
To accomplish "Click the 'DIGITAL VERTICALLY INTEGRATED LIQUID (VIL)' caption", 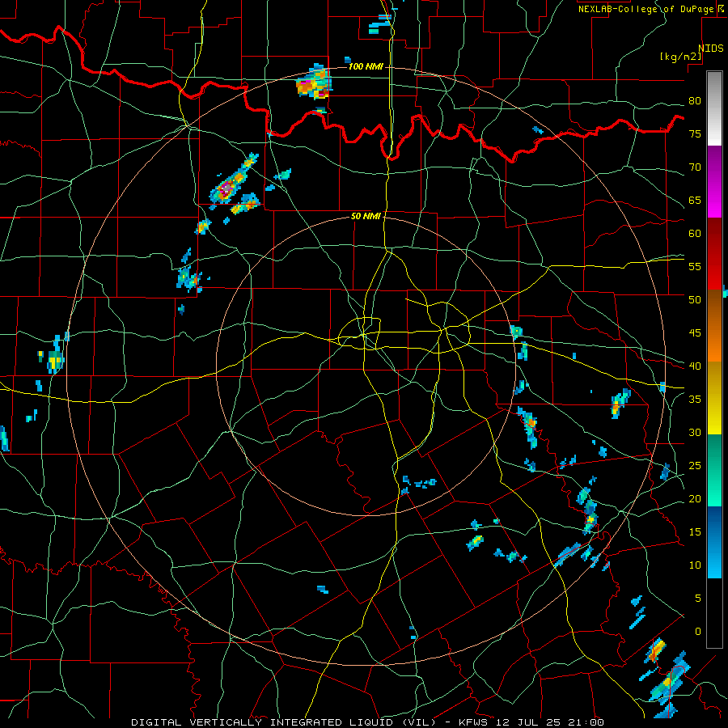I will click(285, 722).
